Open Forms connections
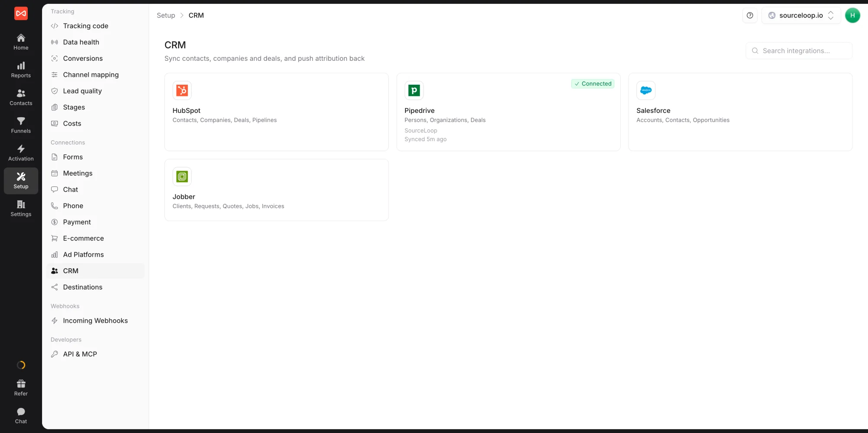The height and width of the screenshot is (433, 868). 95,157
